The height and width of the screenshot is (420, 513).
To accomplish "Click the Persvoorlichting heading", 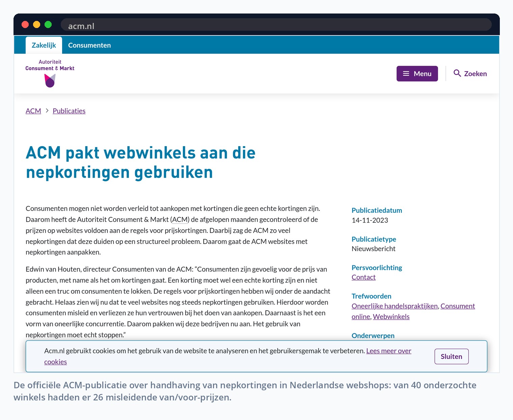I will click(x=377, y=268).
